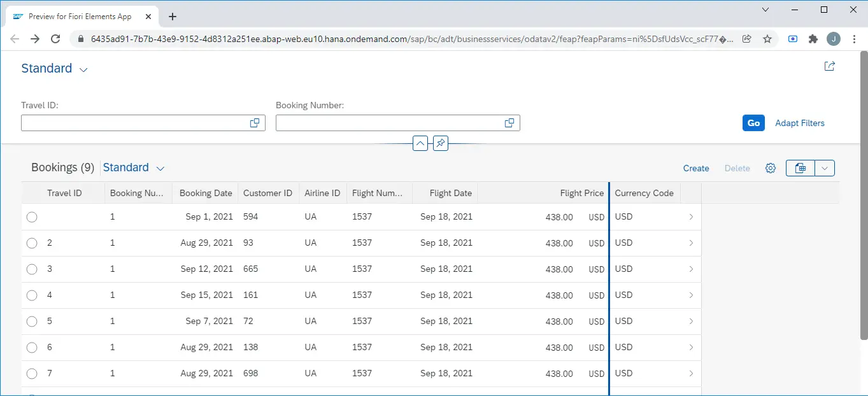The image size is (868, 396).
Task: Go forward in browser history
Action: pos(35,39)
